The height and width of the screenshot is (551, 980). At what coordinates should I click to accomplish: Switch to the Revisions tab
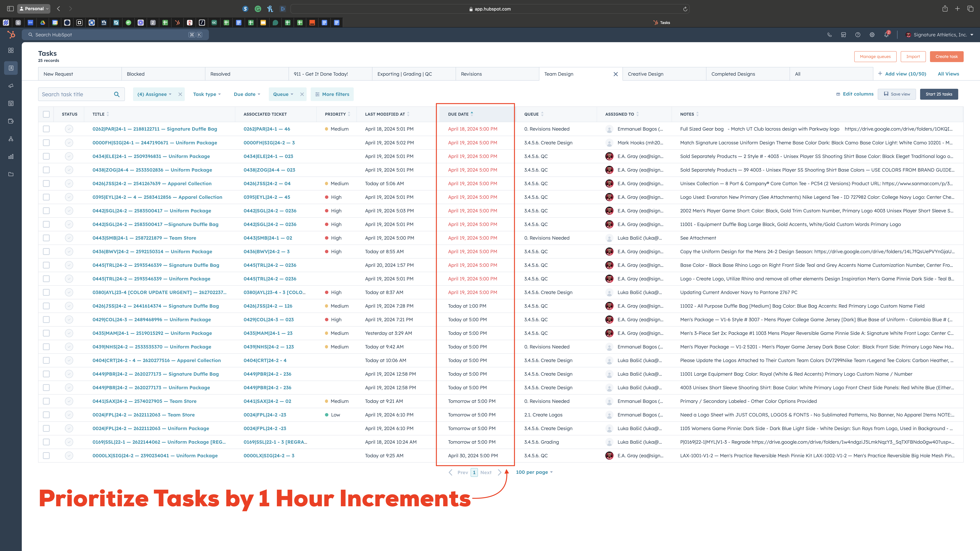[471, 74]
